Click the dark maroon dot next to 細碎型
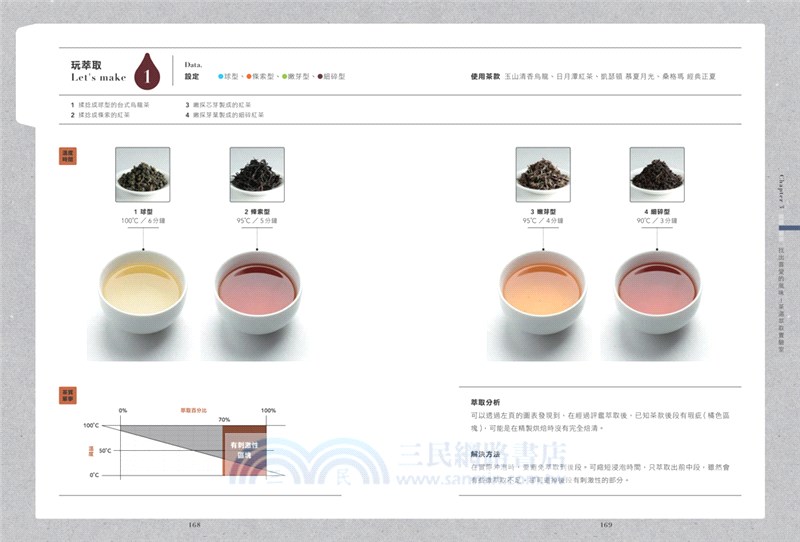 (320, 77)
